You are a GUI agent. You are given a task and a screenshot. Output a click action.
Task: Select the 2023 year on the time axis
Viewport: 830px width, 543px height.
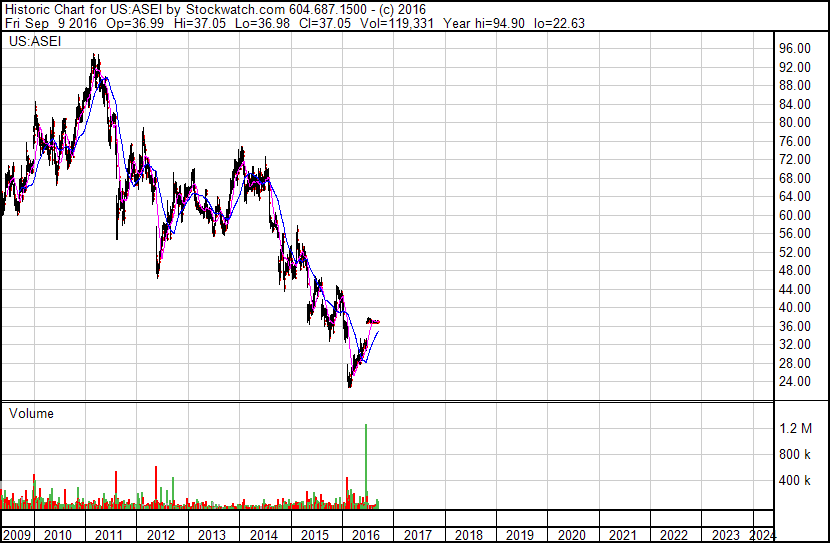click(726, 535)
